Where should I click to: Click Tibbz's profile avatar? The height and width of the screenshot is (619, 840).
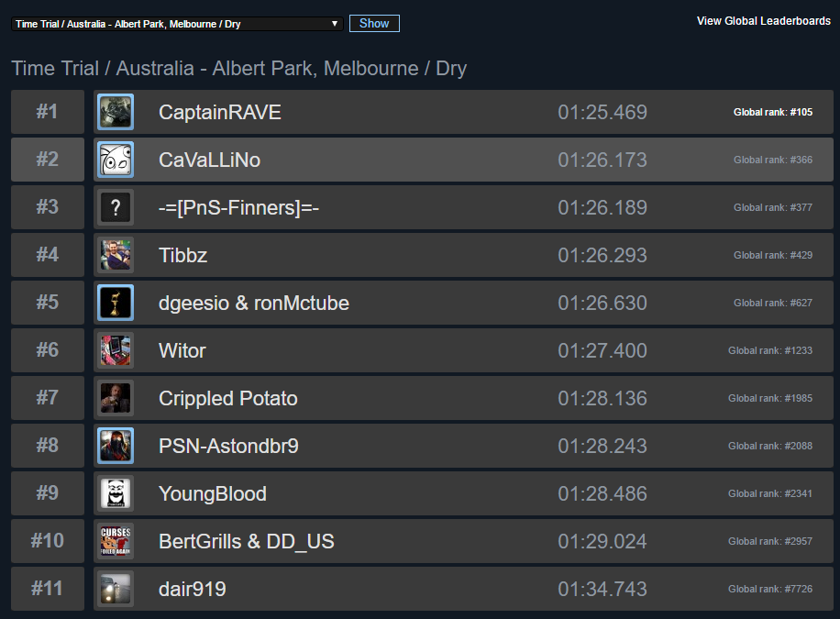click(x=116, y=255)
